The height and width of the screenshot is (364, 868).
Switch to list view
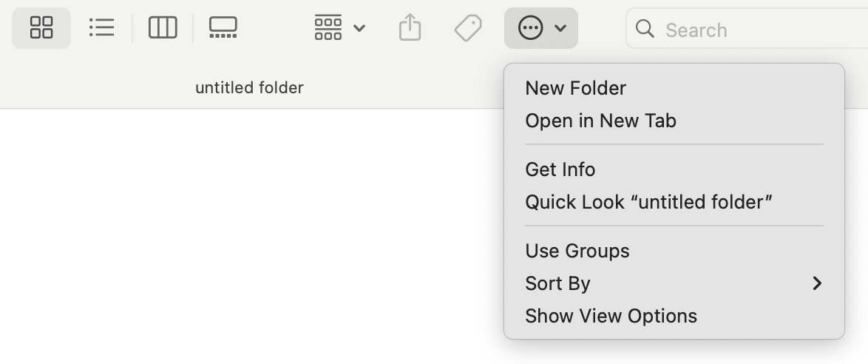pos(101,28)
